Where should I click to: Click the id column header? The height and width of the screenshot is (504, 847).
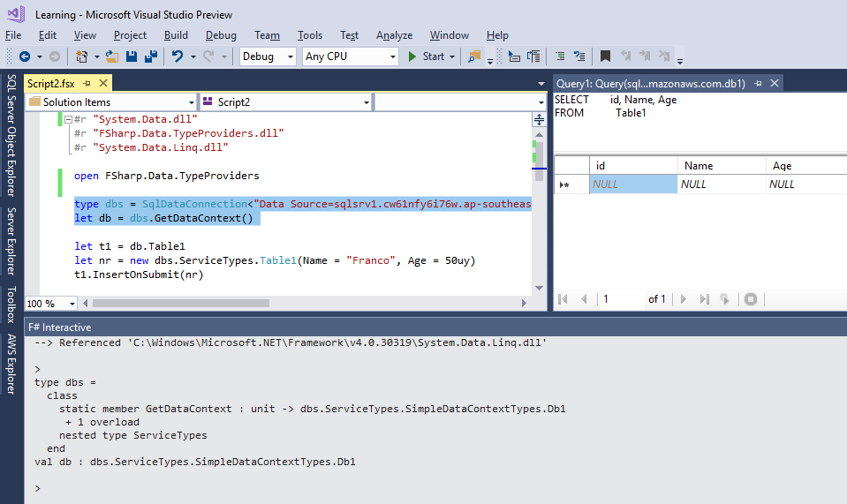click(633, 166)
